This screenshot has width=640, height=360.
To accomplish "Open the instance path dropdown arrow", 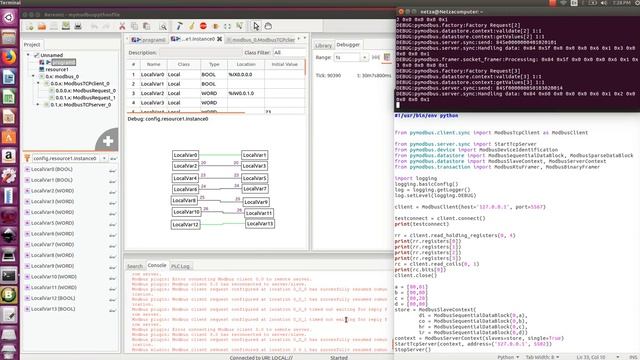I will (x=104, y=158).
